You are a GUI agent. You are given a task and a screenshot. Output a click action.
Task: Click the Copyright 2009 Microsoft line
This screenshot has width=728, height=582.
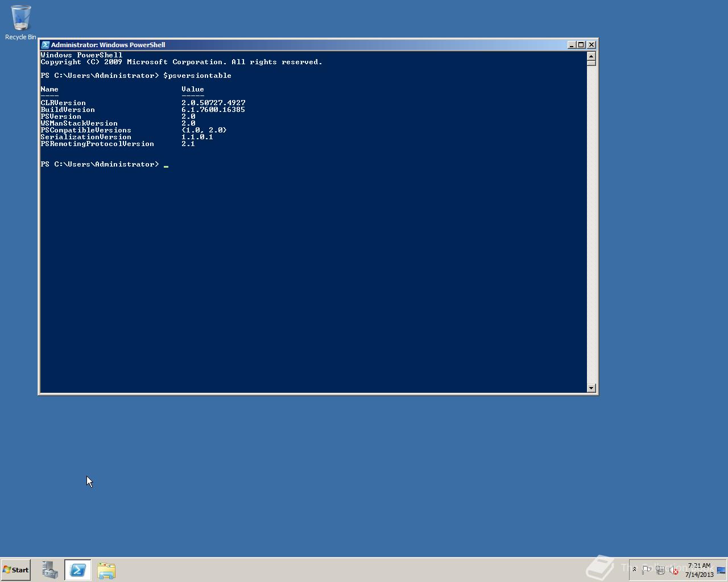tap(181, 62)
